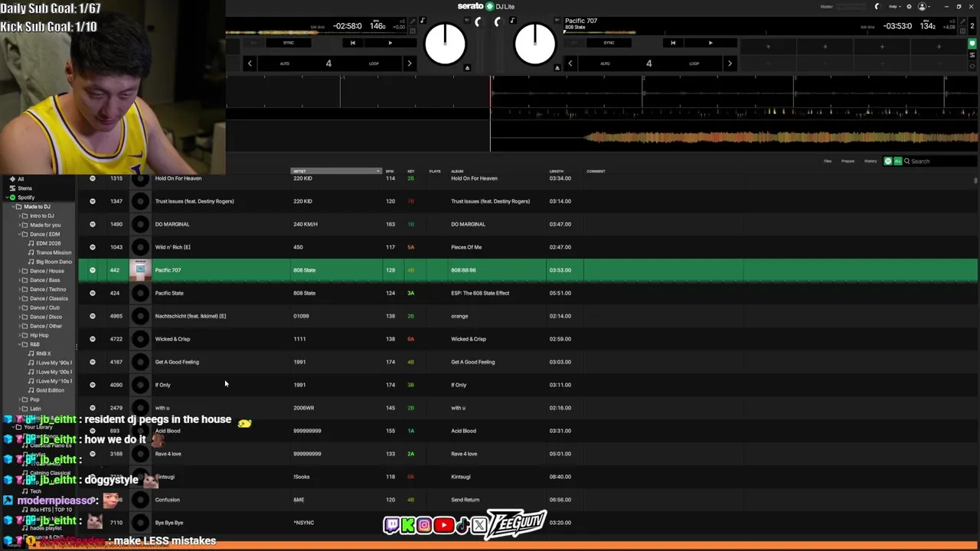Play the left deck
980x551 pixels.
pyautogui.click(x=390, y=43)
